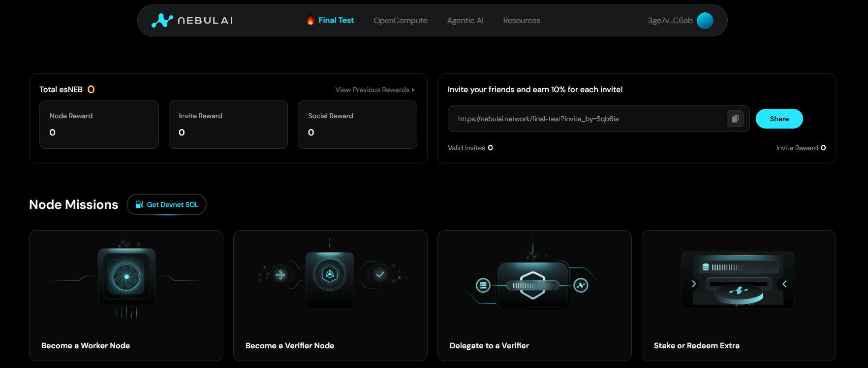Viewport: 868px width, 368px height.
Task: Open the wallet address 3ge7v..C6ab menu
Action: point(670,21)
